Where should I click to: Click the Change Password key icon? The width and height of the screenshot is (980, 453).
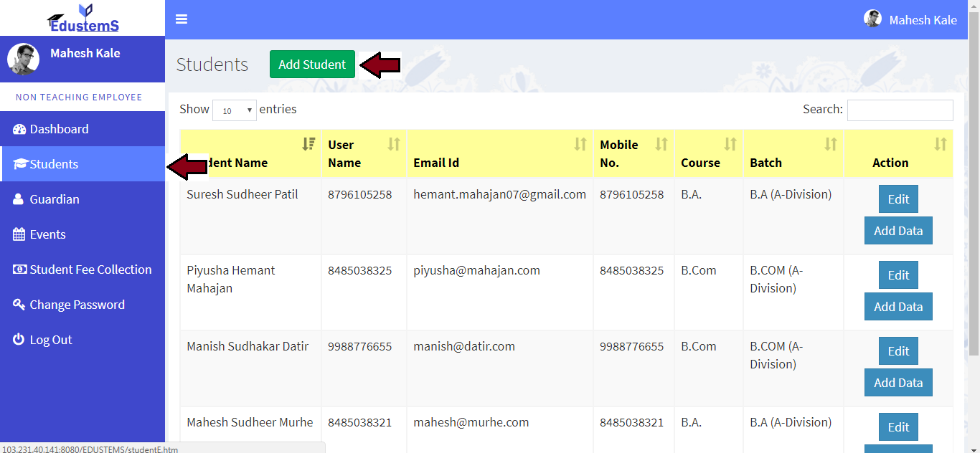[19, 305]
